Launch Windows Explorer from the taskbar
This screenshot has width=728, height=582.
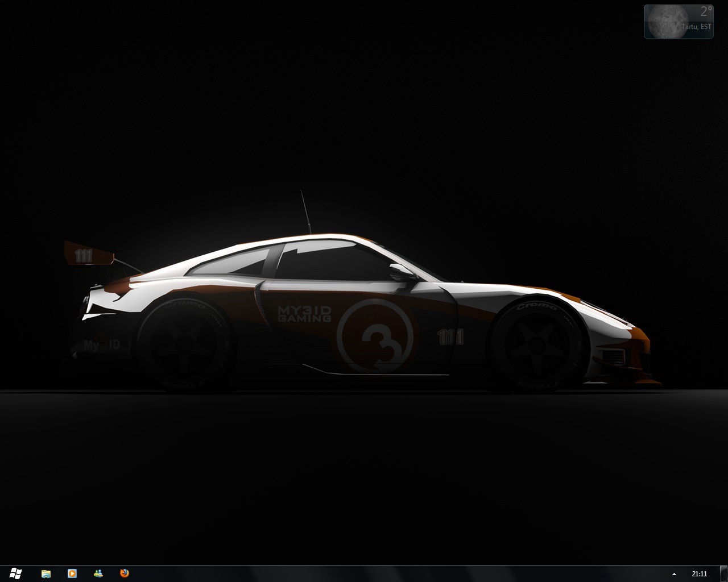click(46, 573)
